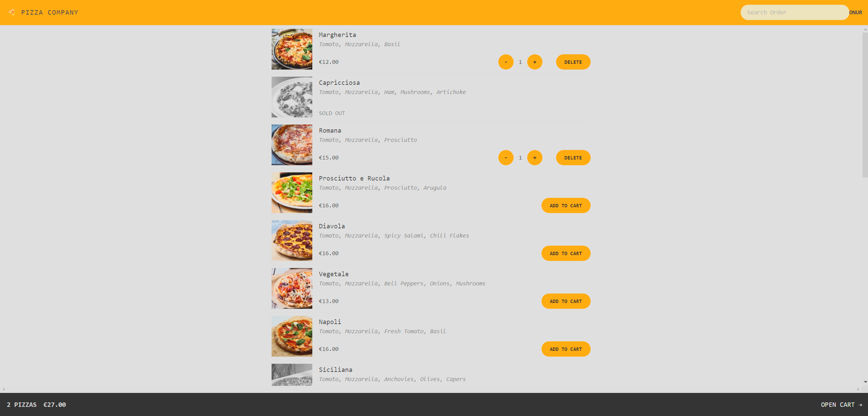Viewport: 868px width, 416px height.
Task: Decrease Romana quantity with minus button
Action: tap(506, 158)
